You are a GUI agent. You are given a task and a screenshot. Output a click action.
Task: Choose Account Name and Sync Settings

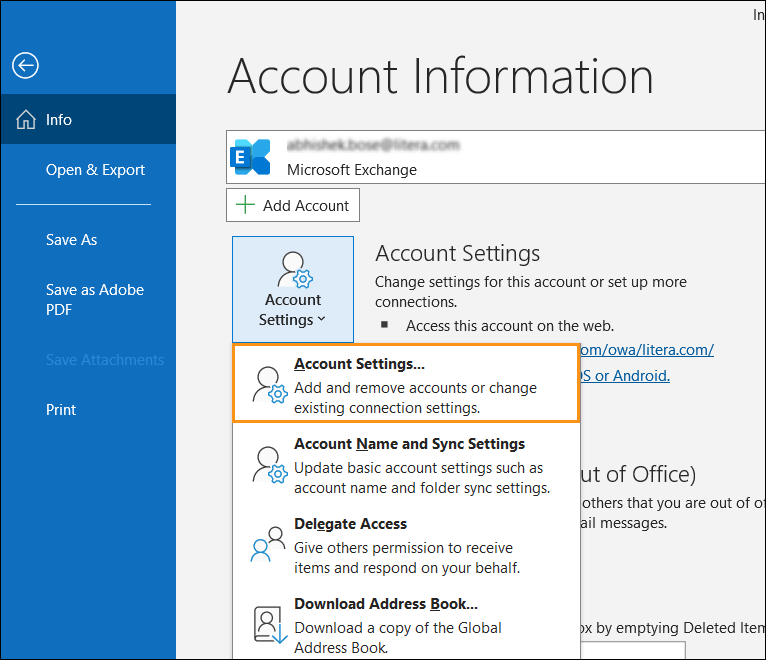(406, 465)
